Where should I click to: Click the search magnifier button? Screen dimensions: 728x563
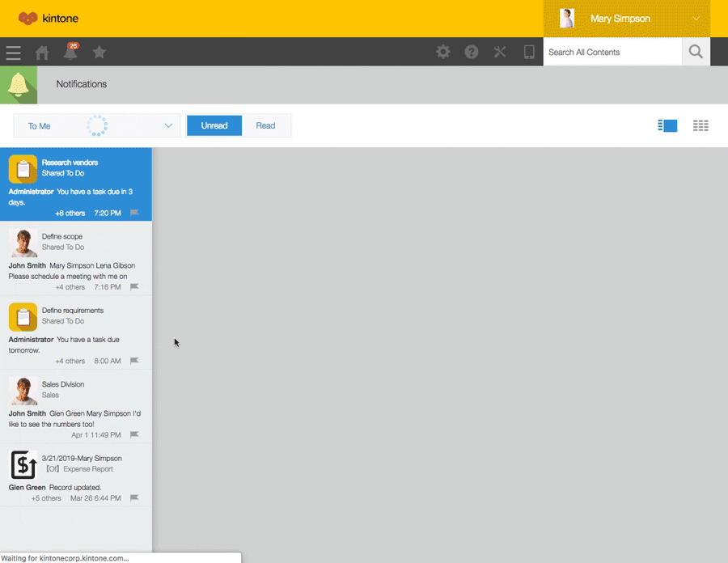tap(696, 52)
